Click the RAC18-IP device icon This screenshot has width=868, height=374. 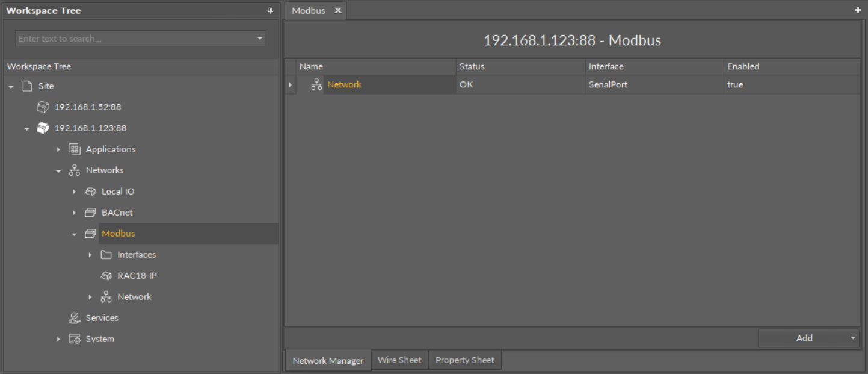coord(106,276)
